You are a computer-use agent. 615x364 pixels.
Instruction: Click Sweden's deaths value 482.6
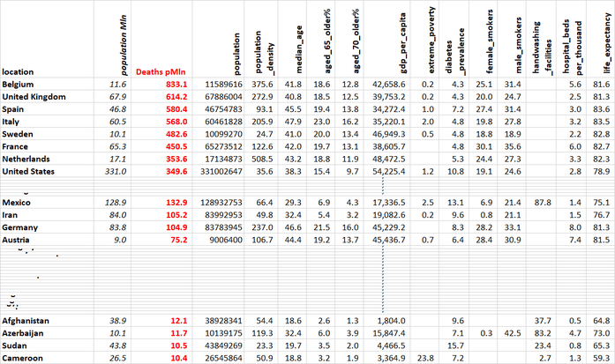pyautogui.click(x=176, y=134)
